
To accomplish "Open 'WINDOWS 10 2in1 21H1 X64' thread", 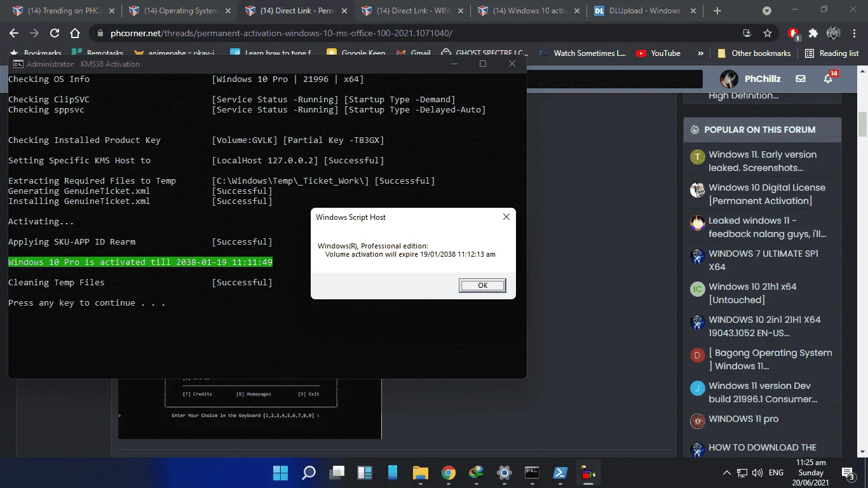I will (x=764, y=326).
